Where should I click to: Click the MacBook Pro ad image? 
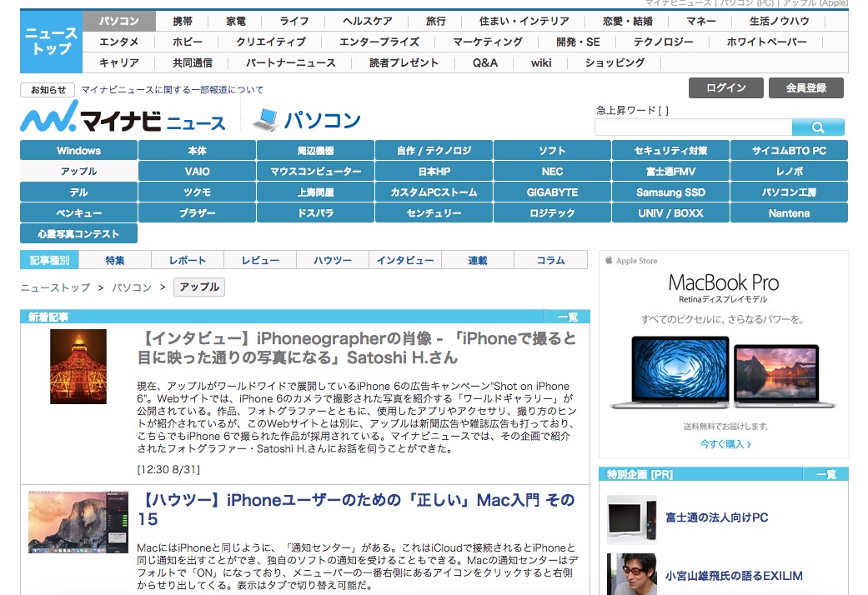pyautogui.click(x=723, y=372)
